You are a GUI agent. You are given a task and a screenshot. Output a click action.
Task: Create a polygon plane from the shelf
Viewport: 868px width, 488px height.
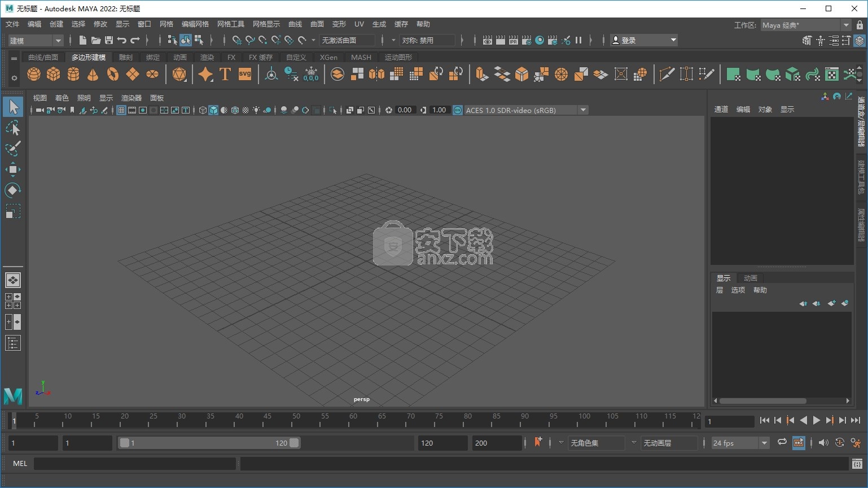[x=133, y=74]
